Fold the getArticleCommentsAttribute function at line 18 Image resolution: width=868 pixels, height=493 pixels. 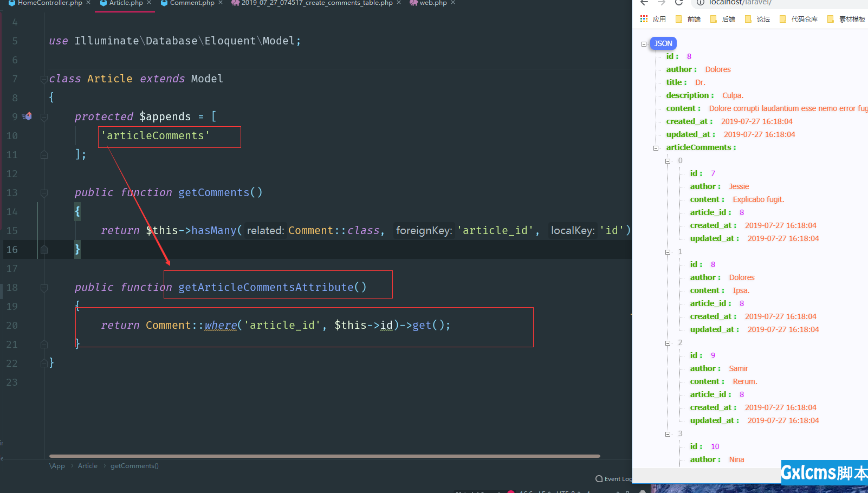click(44, 288)
